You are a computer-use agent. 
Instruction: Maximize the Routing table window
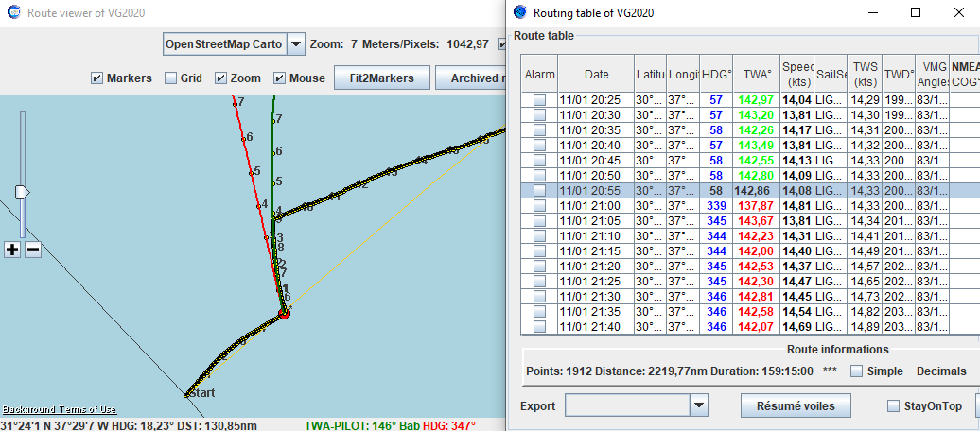(x=916, y=12)
